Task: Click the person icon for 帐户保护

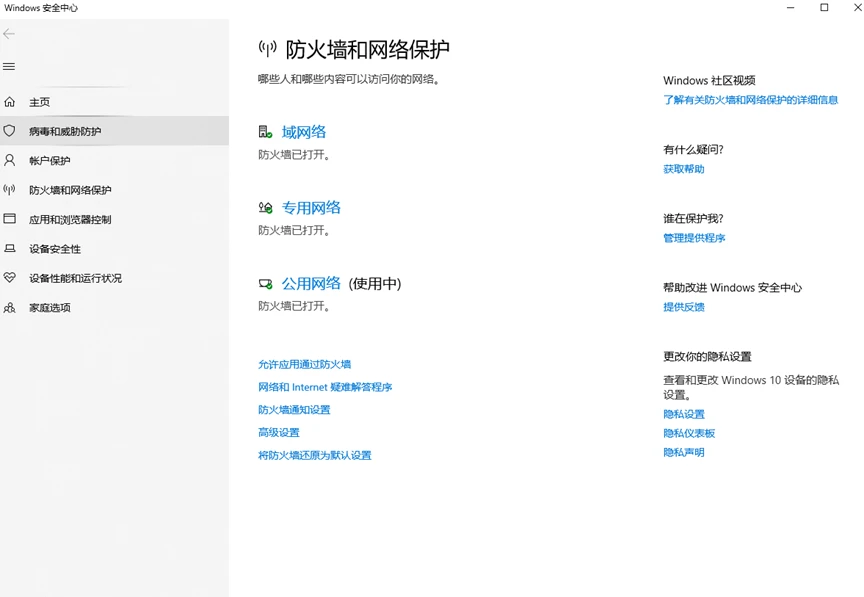Action: coord(9,160)
